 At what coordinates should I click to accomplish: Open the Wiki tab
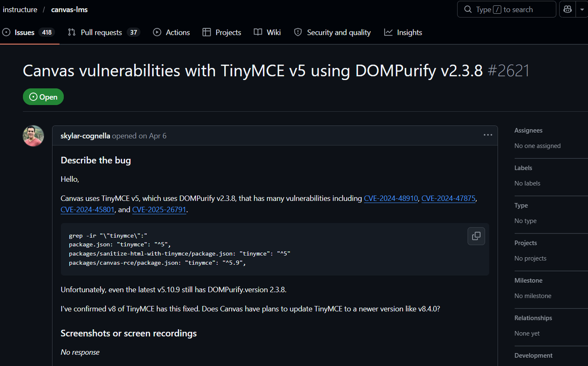click(268, 32)
